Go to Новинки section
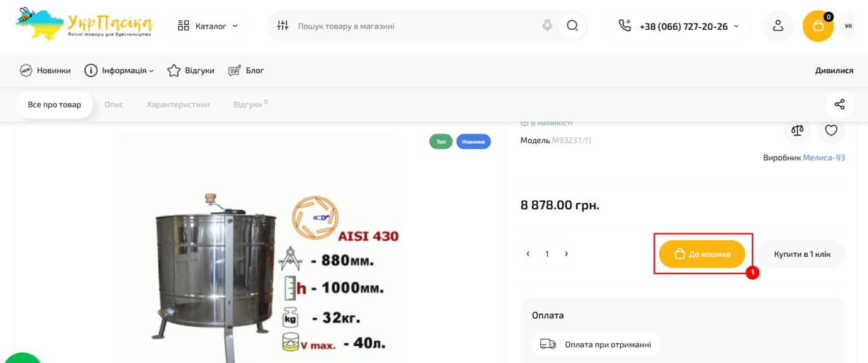The image size is (868, 363). 45,71
